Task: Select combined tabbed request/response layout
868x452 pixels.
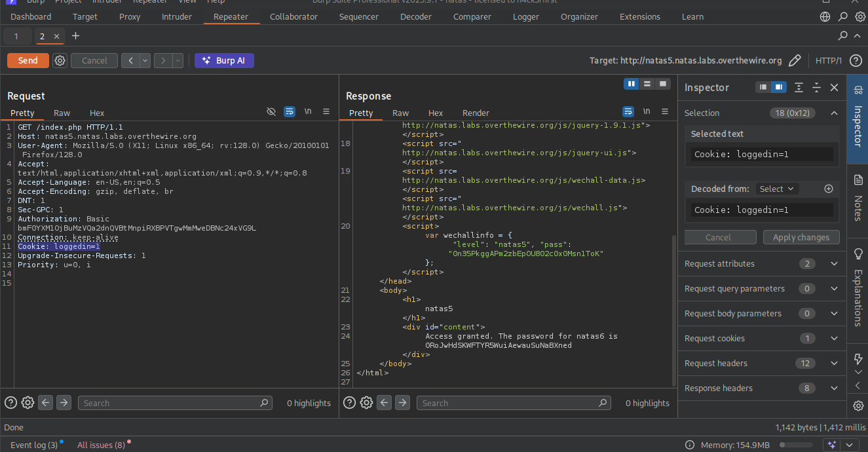Action: [x=663, y=84]
